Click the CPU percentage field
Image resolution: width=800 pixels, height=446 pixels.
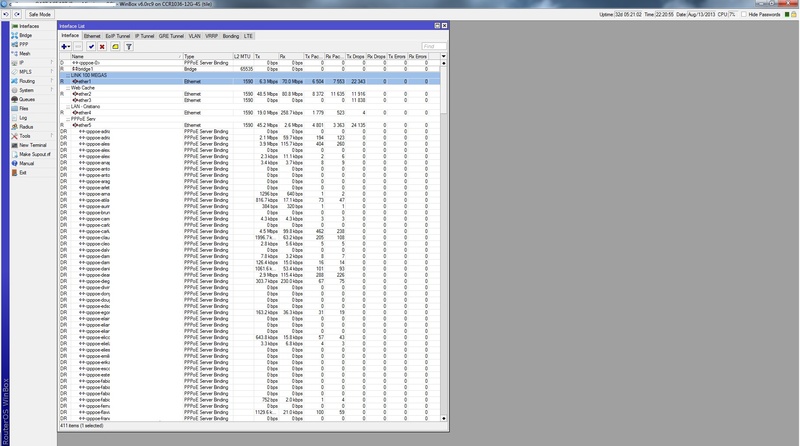(x=733, y=14)
